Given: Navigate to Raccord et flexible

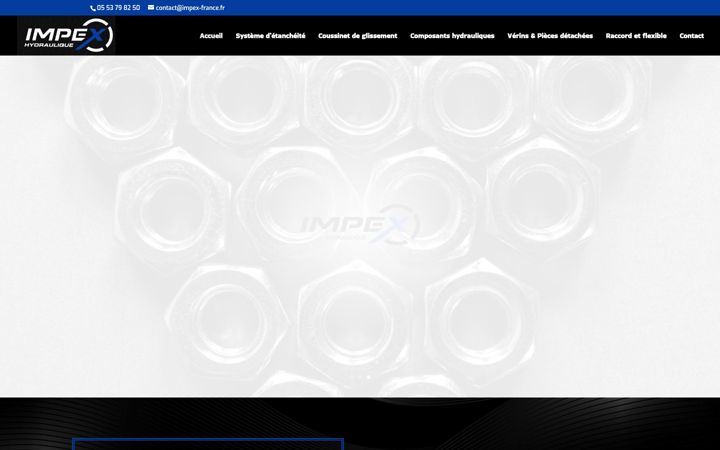Looking at the screenshot, I should [636, 36].
